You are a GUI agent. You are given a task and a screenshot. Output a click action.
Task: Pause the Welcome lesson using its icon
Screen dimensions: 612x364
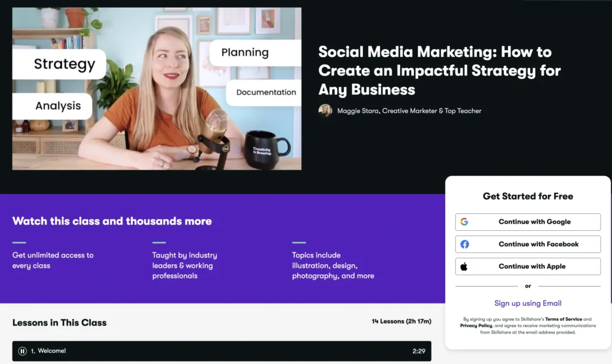pos(23,351)
